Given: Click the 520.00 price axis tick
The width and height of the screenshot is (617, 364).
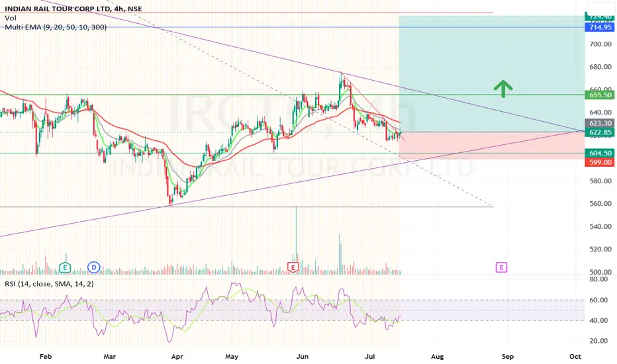Looking at the screenshot, I should tap(600, 249).
